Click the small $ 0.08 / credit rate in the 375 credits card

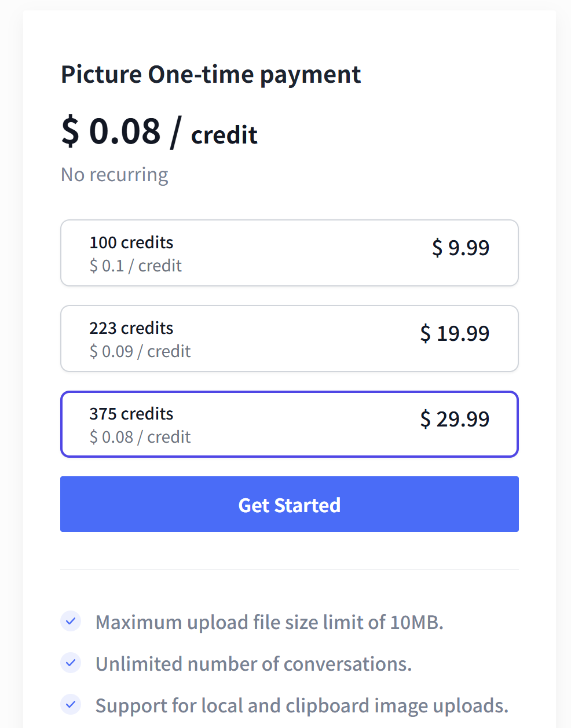point(140,437)
